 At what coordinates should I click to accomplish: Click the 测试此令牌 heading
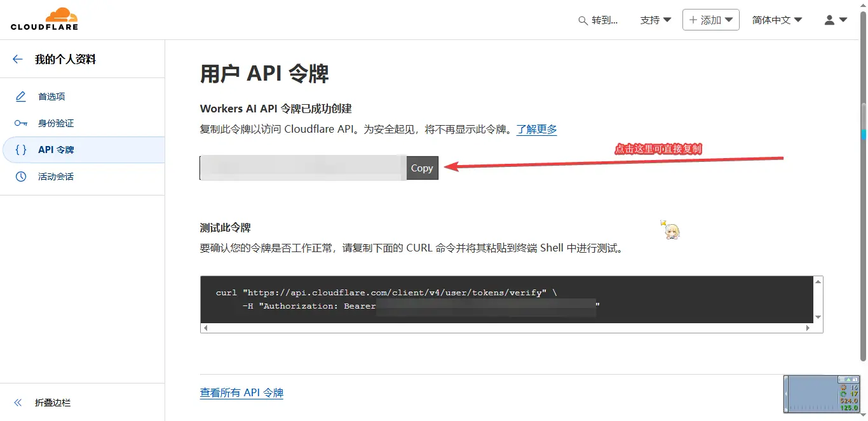[225, 227]
